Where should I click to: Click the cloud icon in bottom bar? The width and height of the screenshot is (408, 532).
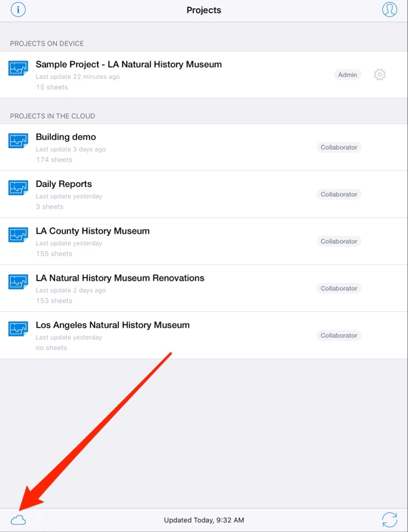click(18, 520)
